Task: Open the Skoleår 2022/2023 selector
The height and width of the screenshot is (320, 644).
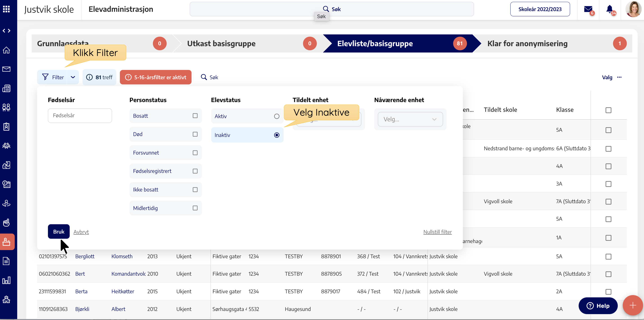Action: coord(540,9)
